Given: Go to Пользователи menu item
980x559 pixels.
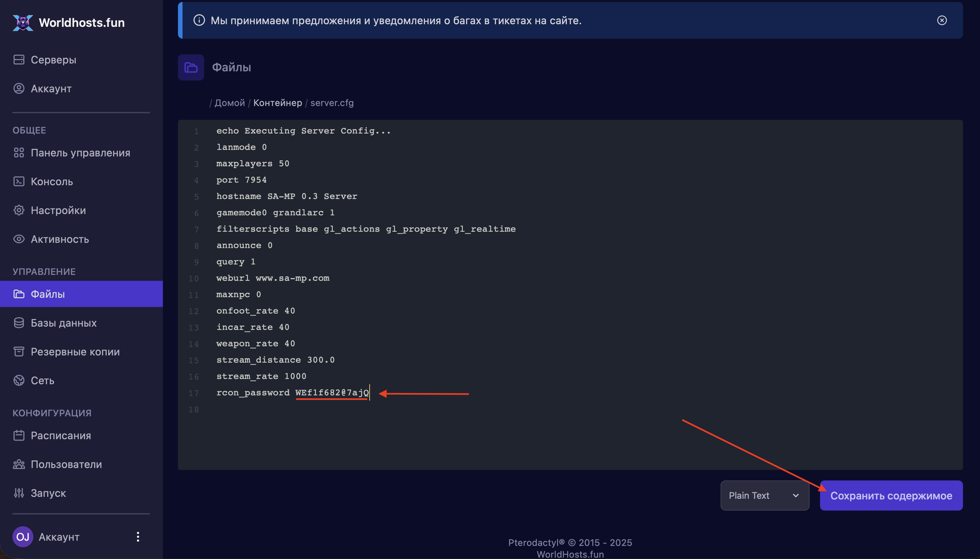Looking at the screenshot, I should click(66, 464).
